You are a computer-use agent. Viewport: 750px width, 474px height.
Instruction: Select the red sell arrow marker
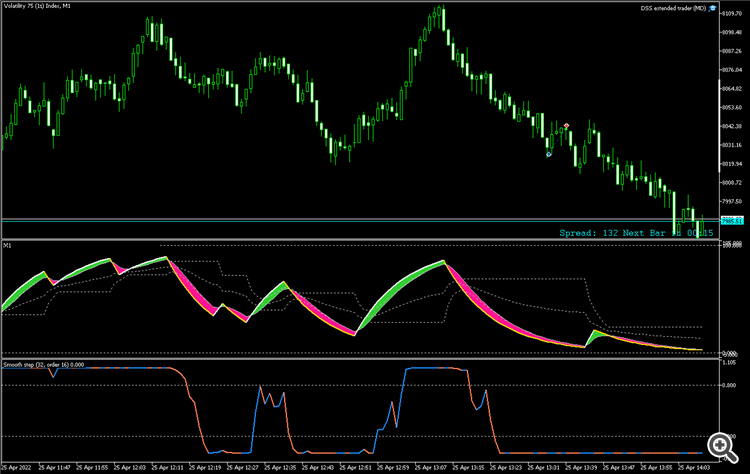tap(566, 126)
